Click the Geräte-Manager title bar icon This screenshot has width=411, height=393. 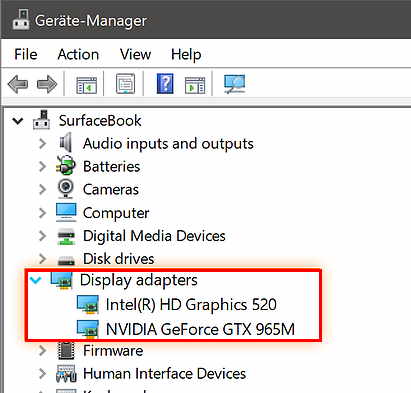(x=21, y=19)
